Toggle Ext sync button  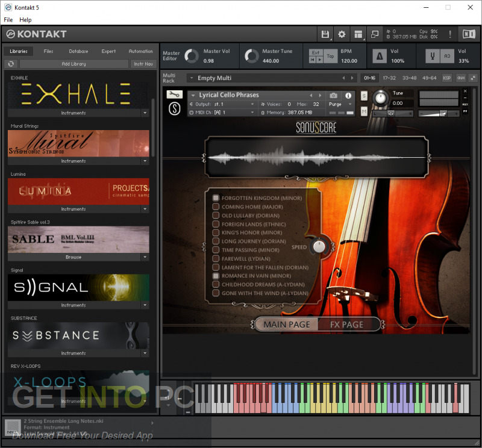tap(316, 52)
